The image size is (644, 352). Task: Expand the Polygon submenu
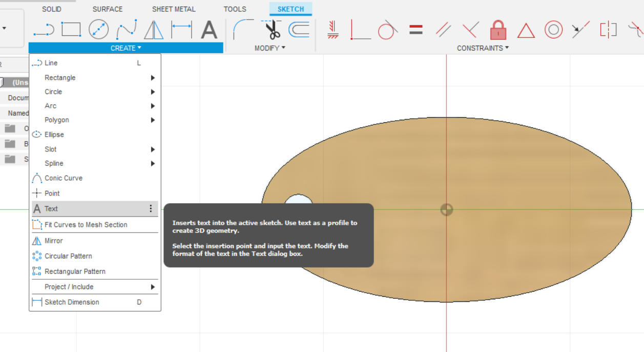[153, 120]
